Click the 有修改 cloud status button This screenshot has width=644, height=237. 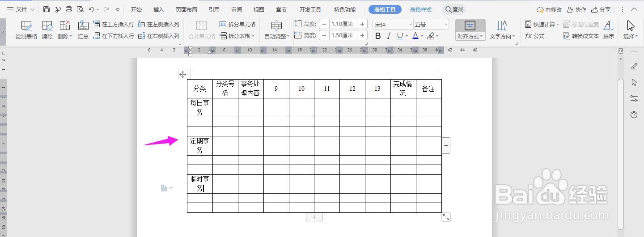coord(549,9)
